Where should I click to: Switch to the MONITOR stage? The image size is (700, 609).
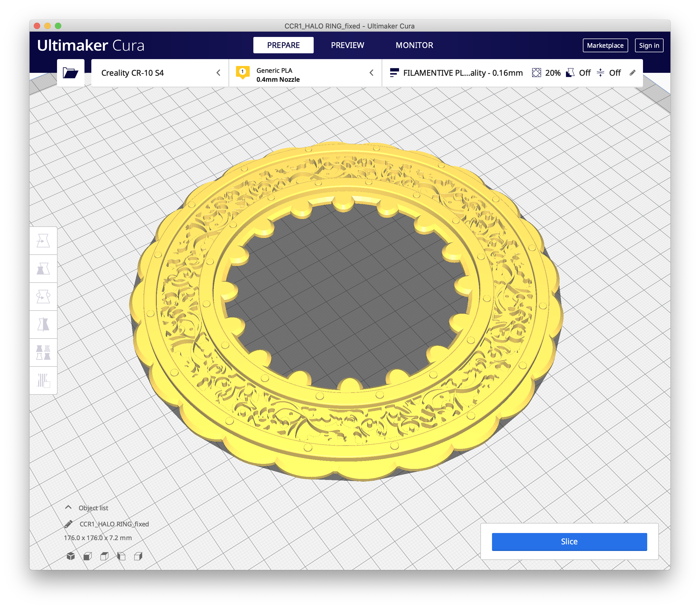pyautogui.click(x=414, y=45)
